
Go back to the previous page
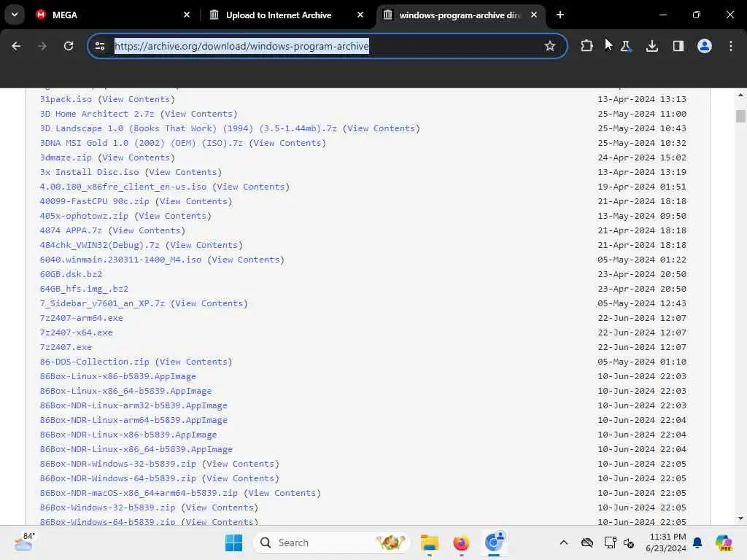tap(16, 46)
